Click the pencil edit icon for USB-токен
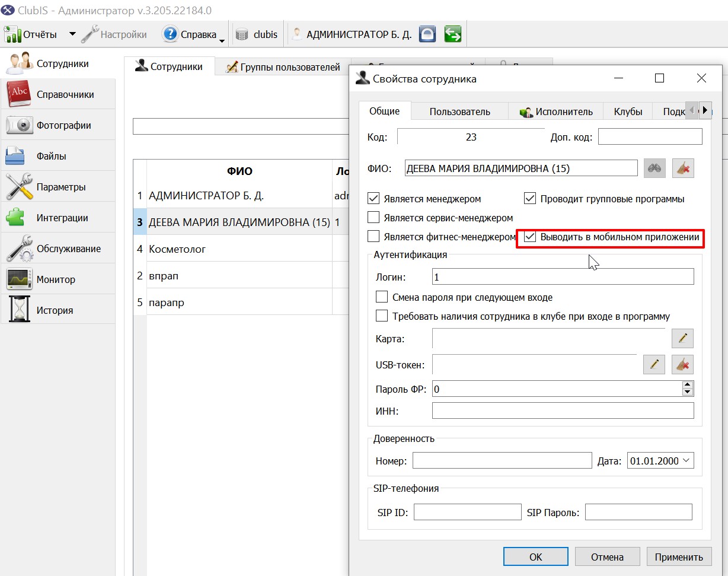728x576 pixels. [654, 364]
